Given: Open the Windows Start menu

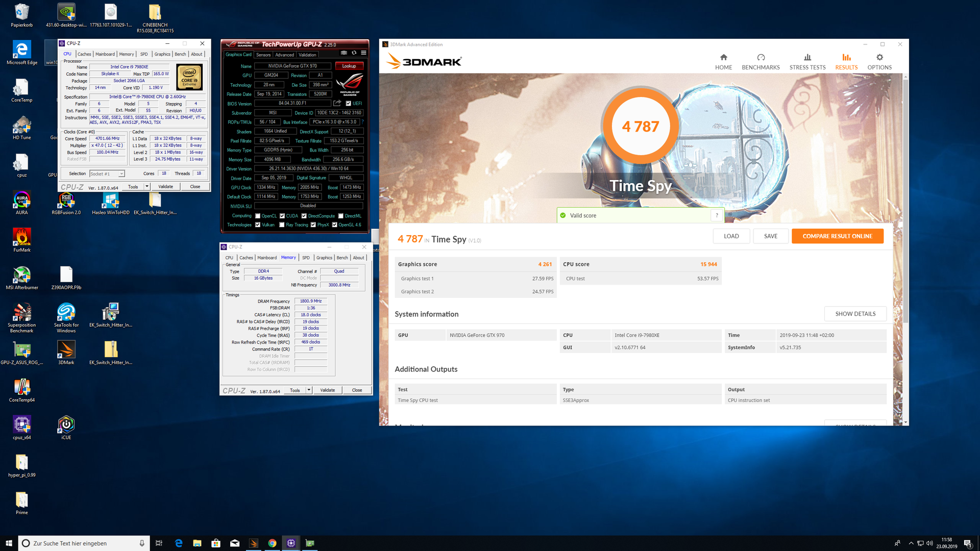Looking at the screenshot, I should pos(9,543).
